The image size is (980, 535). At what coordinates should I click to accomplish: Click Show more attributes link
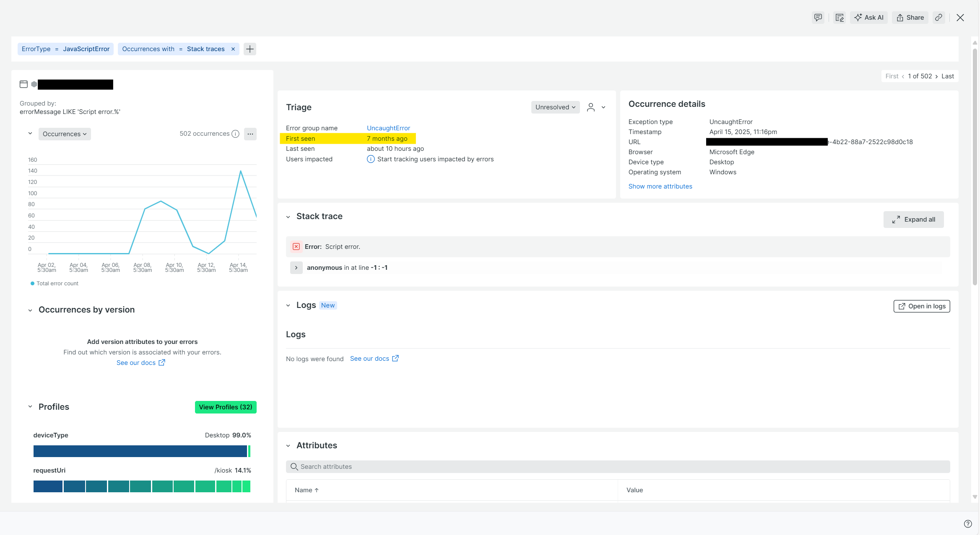pyautogui.click(x=660, y=186)
